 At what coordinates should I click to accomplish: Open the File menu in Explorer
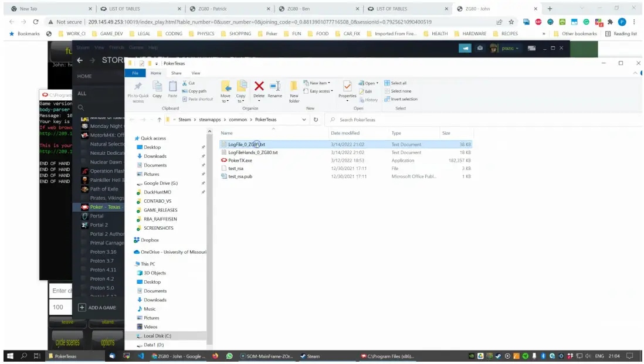[135, 73]
